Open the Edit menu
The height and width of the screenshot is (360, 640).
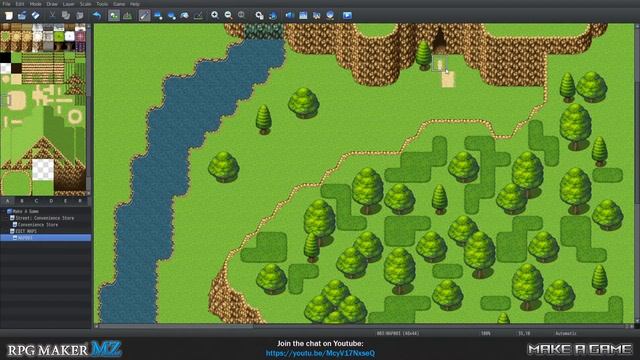click(20, 4)
